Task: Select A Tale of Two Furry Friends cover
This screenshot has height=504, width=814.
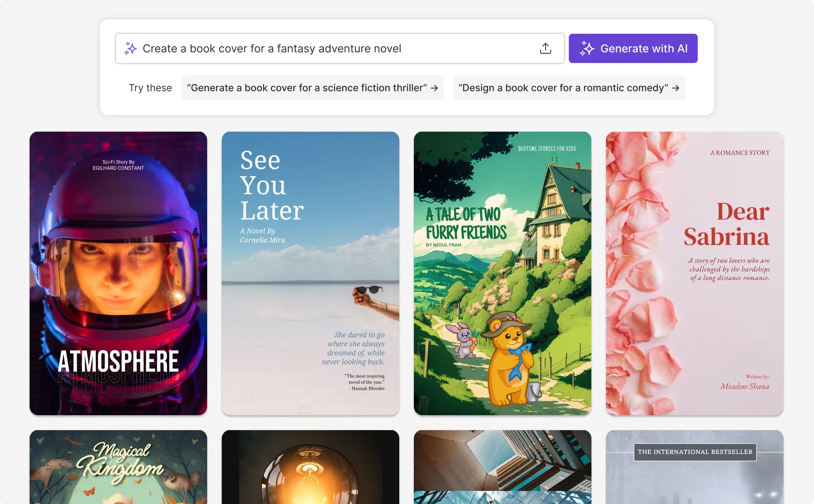Action: [502, 273]
